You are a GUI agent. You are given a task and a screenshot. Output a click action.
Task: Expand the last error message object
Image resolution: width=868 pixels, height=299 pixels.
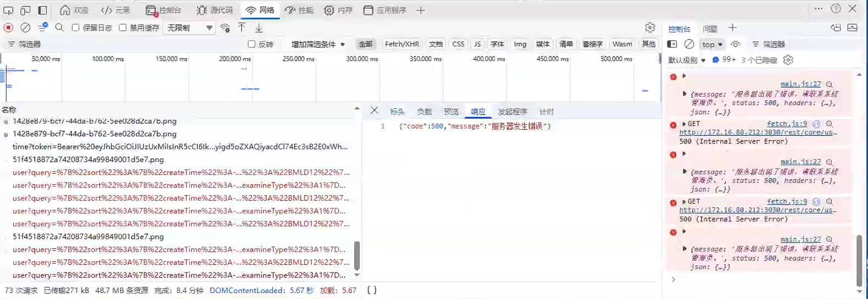685,249
